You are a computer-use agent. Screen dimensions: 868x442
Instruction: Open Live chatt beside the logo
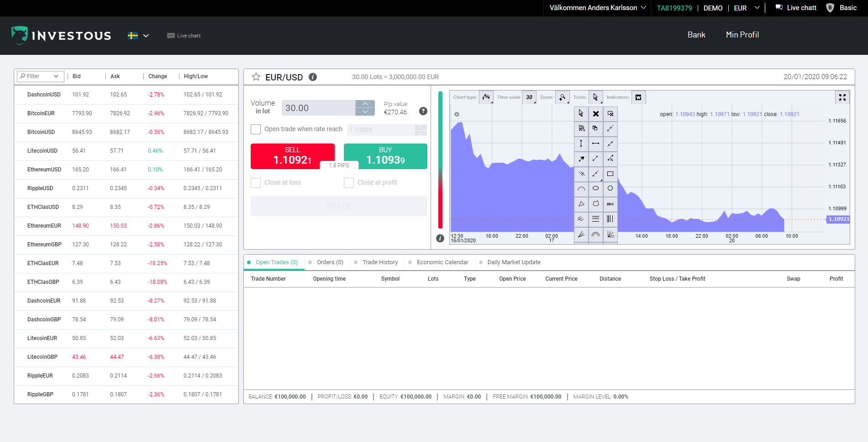[x=184, y=36]
